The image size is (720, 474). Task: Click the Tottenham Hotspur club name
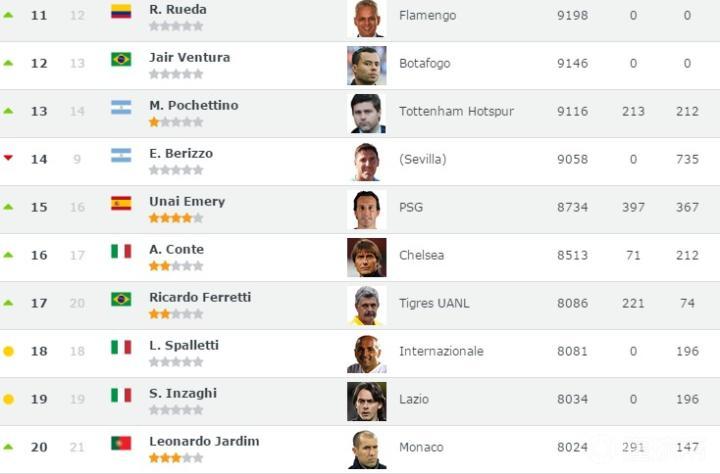pyautogui.click(x=456, y=111)
